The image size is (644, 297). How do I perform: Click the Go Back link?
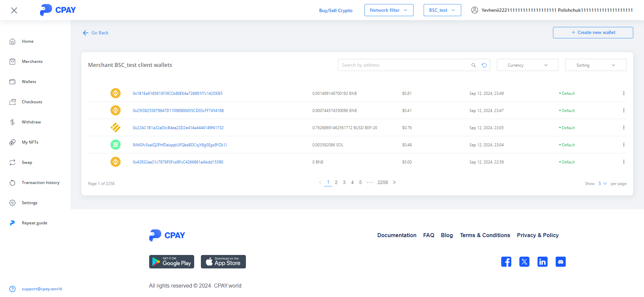click(x=96, y=33)
